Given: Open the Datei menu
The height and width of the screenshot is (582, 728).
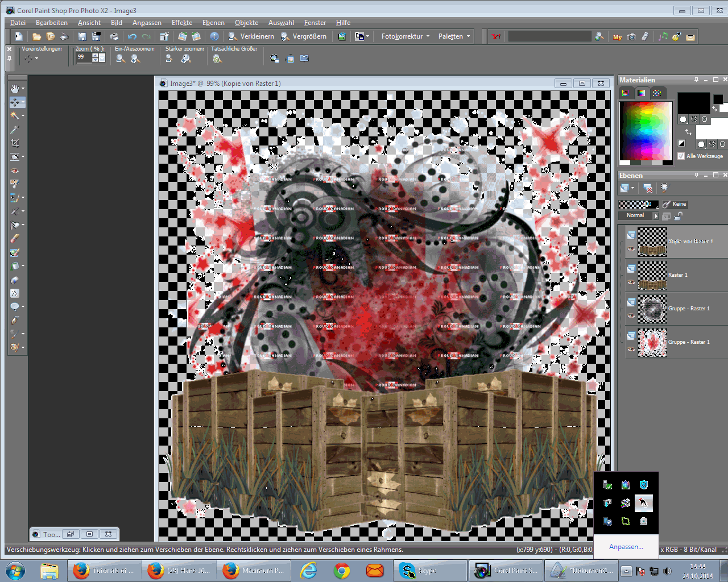Looking at the screenshot, I should (18, 23).
